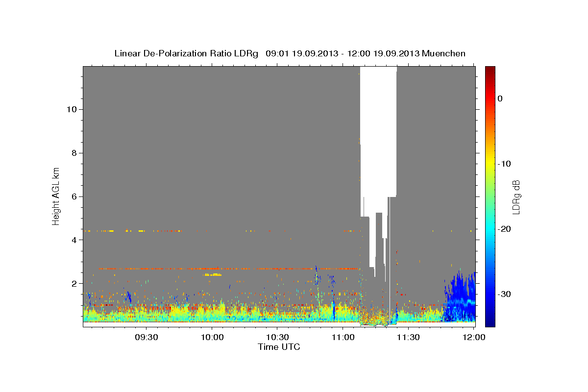Click the 10:00 time tick label

(x=212, y=337)
